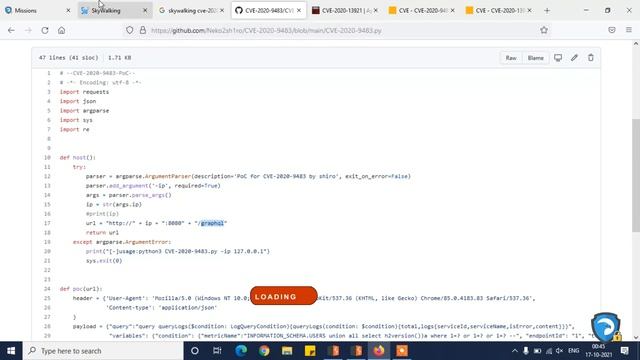
Task: Open the clock and calendar flyout
Action: 599,351
